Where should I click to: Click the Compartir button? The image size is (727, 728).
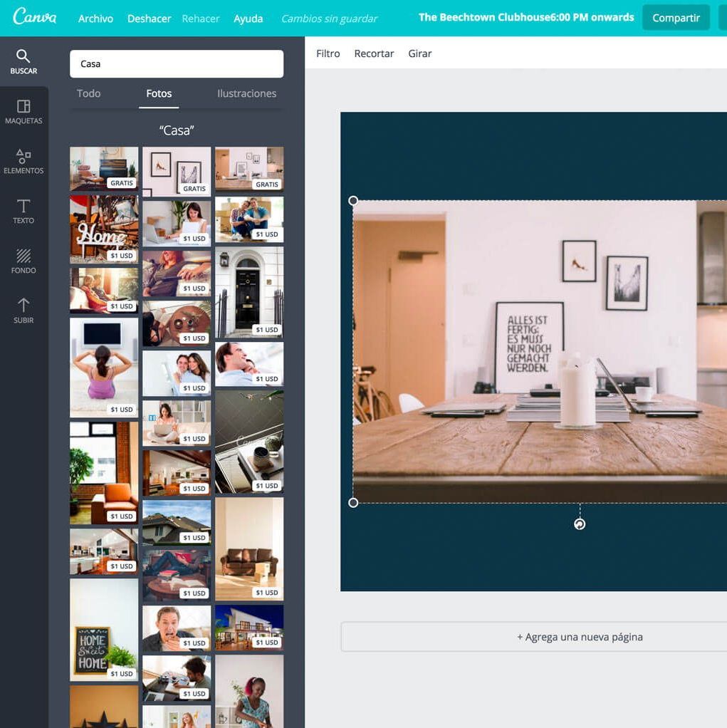coord(674,18)
